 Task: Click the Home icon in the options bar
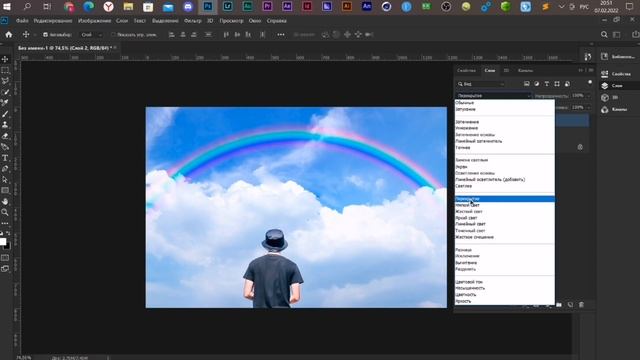pos(9,35)
